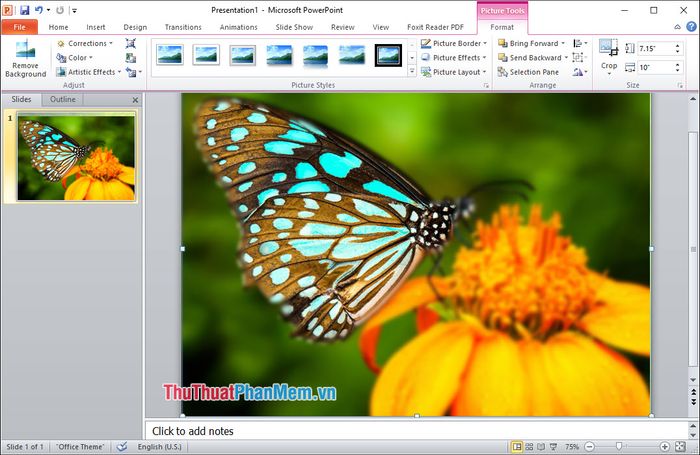Click the Undo icon
The image size is (700, 455).
pyautogui.click(x=39, y=10)
